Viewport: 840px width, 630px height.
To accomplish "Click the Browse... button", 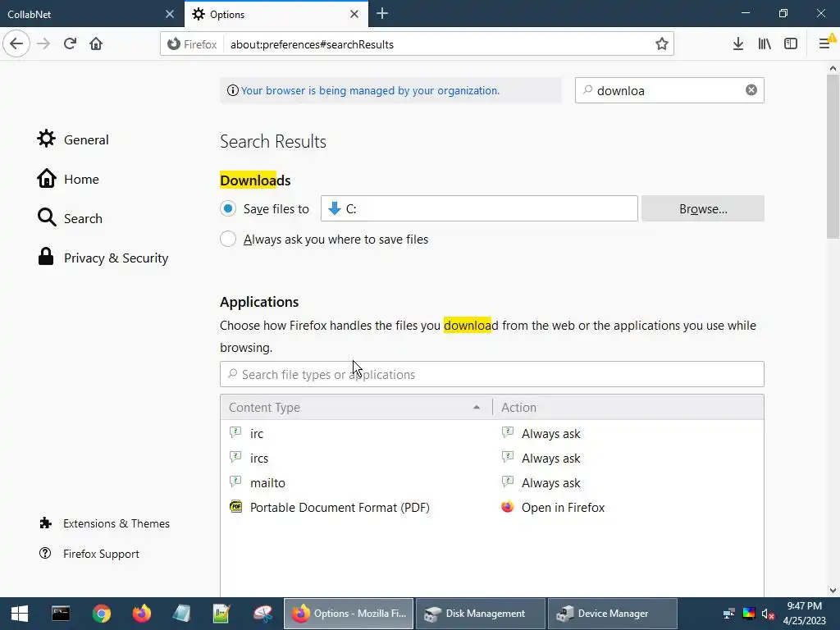I will pos(703,208).
